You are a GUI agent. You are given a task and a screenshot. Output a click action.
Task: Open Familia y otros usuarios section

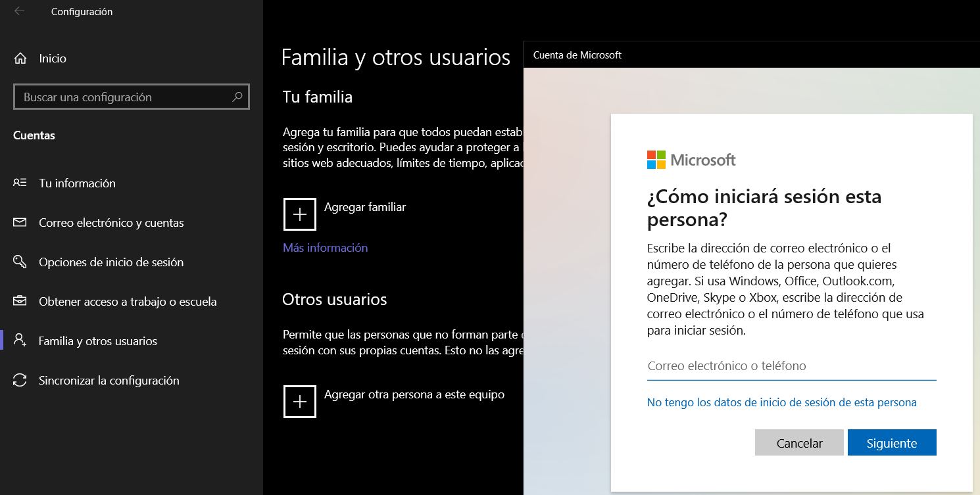(x=98, y=341)
